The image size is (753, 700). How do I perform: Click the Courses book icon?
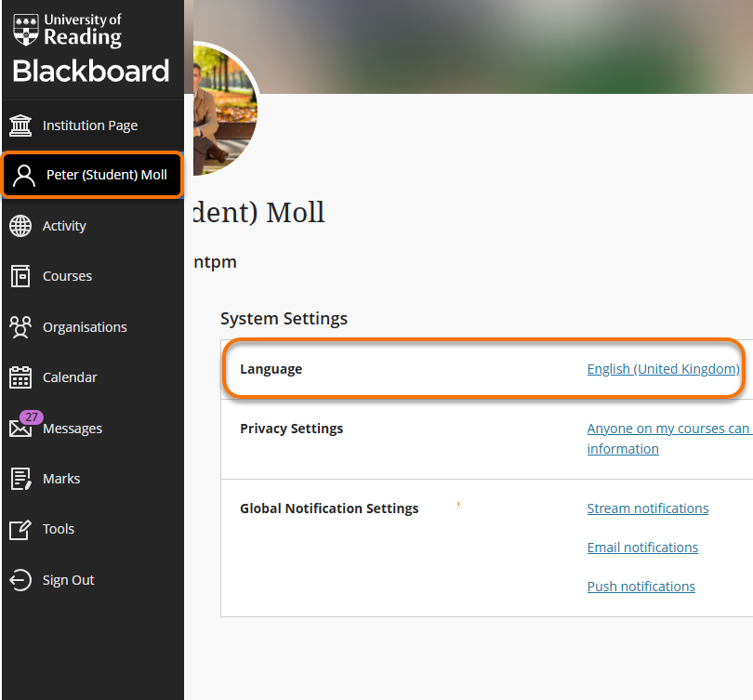tap(20, 276)
